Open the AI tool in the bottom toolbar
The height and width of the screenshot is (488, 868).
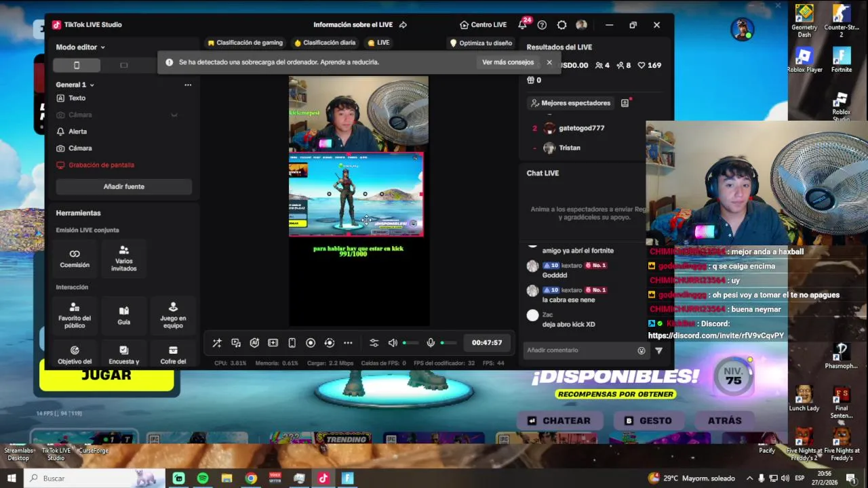[254, 343]
